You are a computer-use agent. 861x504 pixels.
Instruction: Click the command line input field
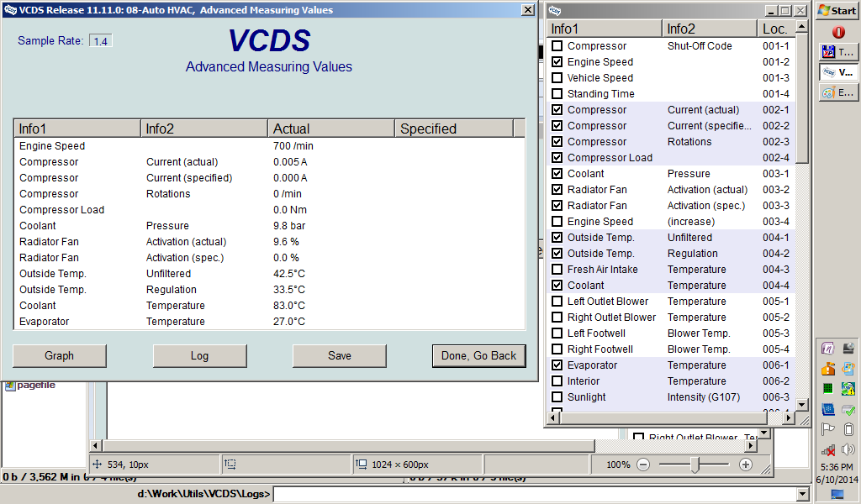[535, 494]
